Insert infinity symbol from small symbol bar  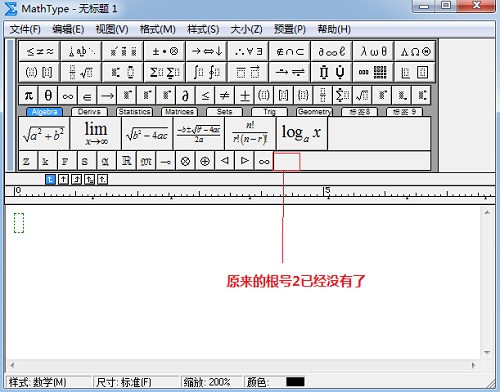pyautogui.click(x=68, y=96)
